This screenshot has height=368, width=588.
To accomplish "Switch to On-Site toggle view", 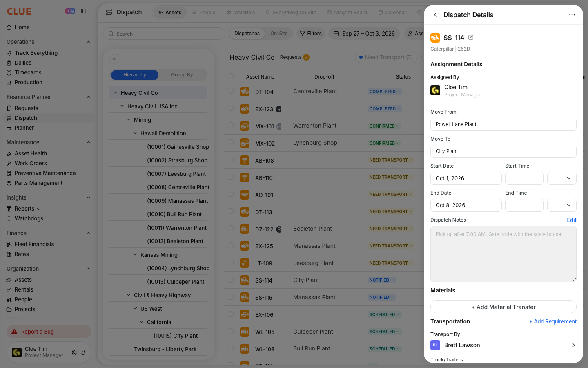I will point(279,34).
